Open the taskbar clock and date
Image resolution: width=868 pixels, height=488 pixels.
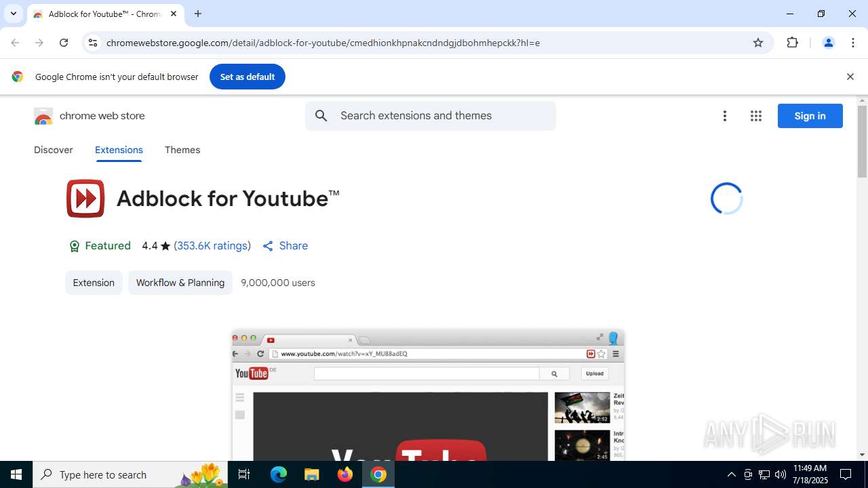[810, 474]
